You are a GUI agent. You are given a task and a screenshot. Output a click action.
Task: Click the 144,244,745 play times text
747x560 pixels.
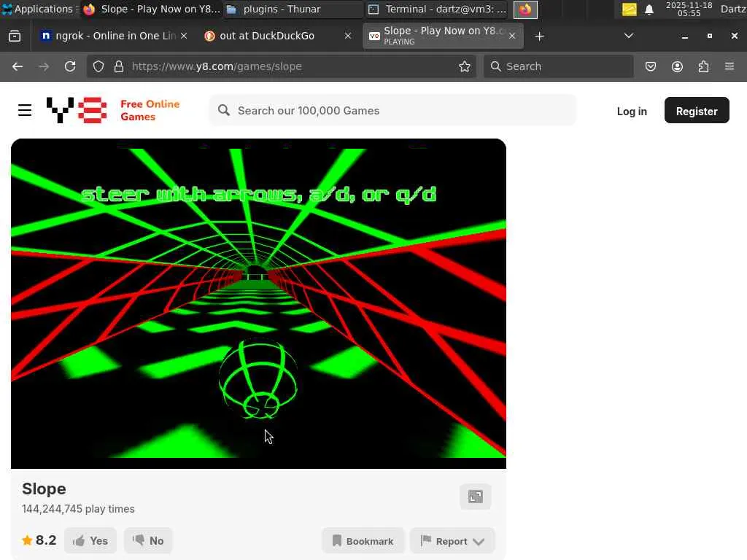coord(78,508)
